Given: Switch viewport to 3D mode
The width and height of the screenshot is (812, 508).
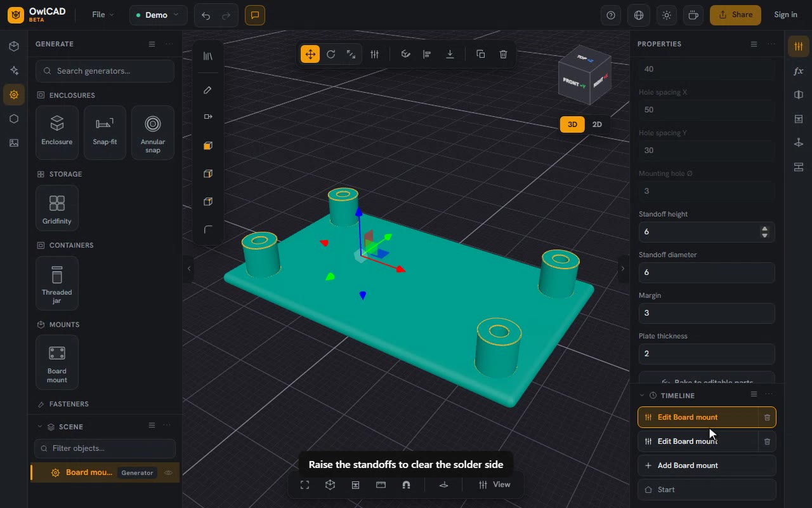Looking at the screenshot, I should (572, 124).
